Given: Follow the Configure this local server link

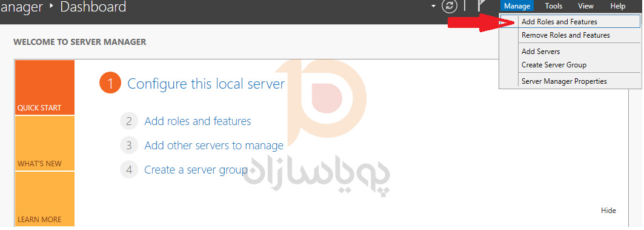Looking at the screenshot, I should [206, 84].
